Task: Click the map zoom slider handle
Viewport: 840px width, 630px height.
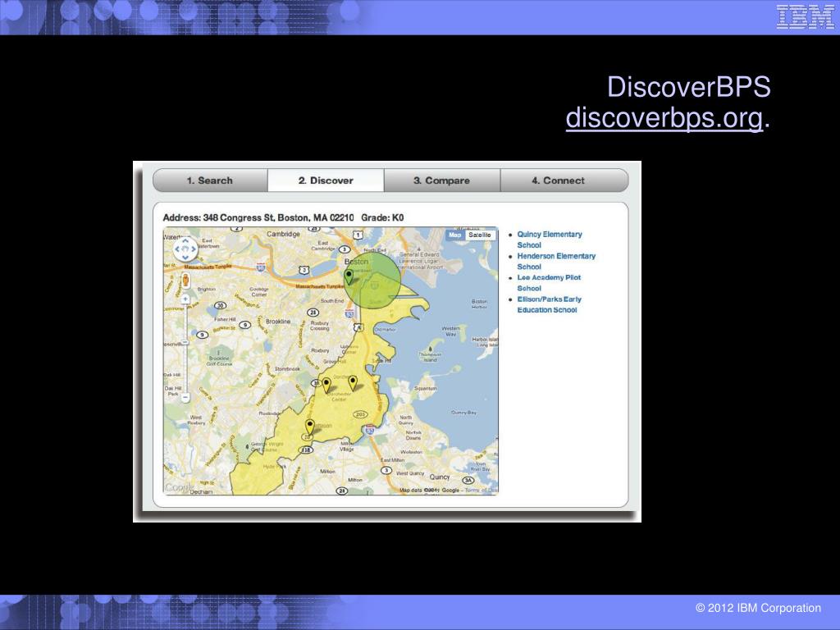Action: coord(185,342)
